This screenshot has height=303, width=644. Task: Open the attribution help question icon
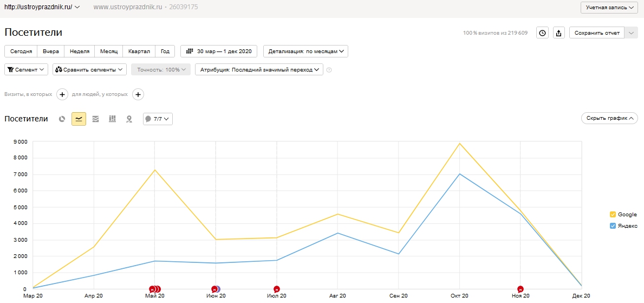329,70
